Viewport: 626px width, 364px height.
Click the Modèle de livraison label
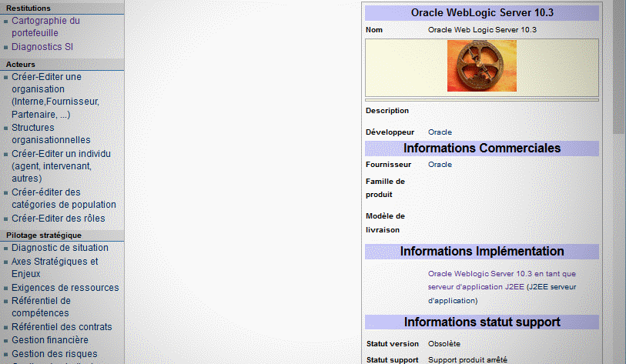(x=385, y=222)
